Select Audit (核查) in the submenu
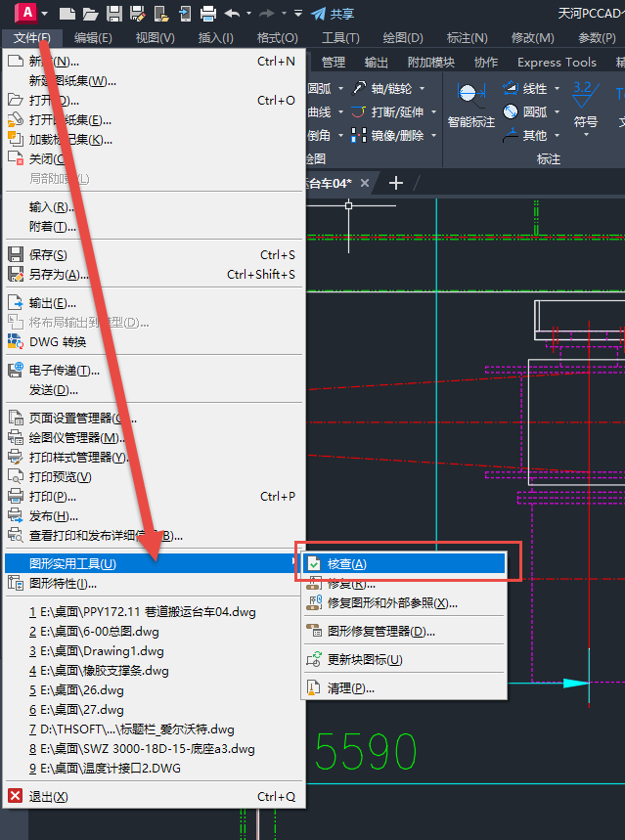 (347, 564)
